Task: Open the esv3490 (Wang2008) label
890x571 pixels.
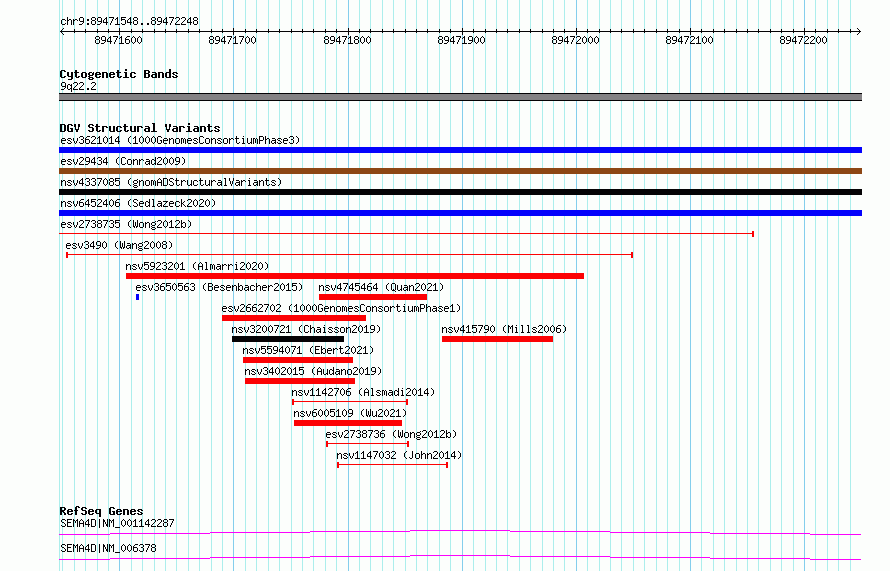Action: point(119,245)
